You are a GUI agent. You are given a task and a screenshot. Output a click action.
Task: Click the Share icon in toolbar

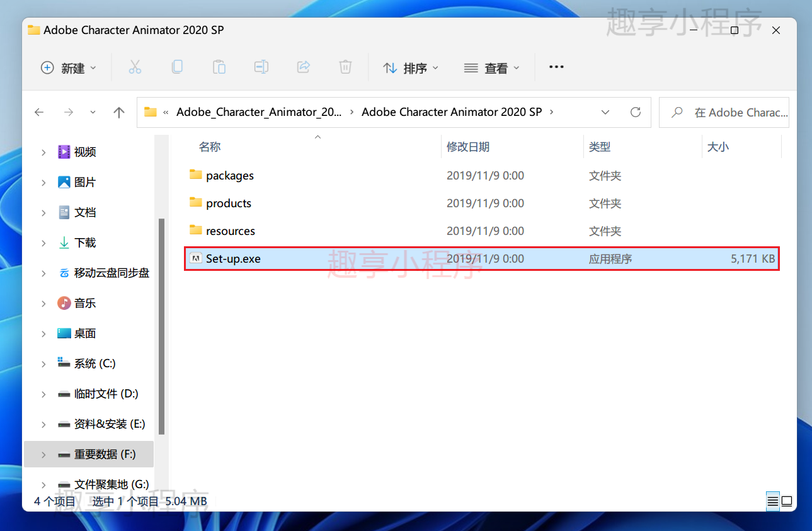(304, 67)
